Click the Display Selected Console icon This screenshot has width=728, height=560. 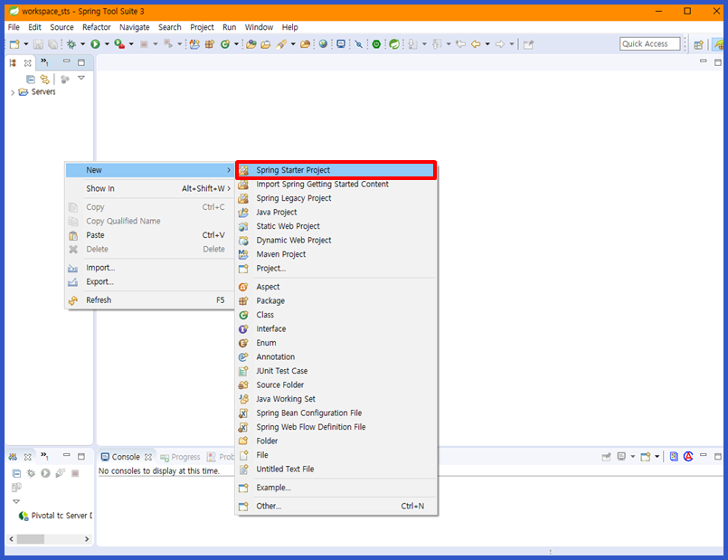[621, 457]
